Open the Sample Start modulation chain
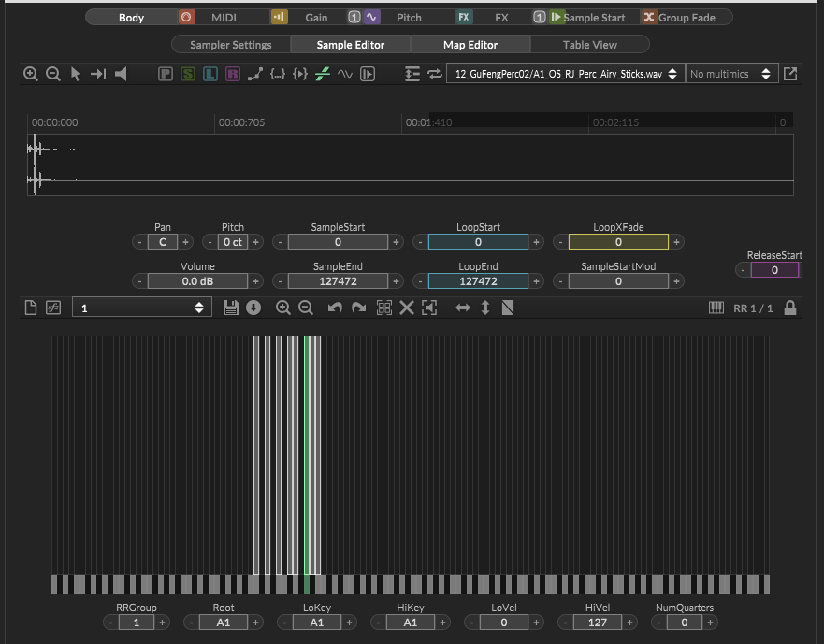Image resolution: width=824 pixels, height=644 pixels. pyautogui.click(x=594, y=18)
